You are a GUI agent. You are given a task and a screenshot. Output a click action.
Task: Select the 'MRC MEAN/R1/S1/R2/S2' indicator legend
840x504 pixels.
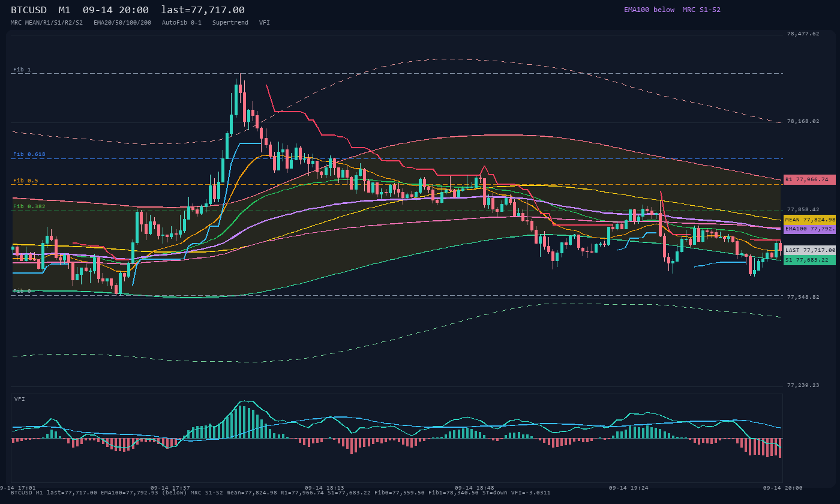(47, 22)
